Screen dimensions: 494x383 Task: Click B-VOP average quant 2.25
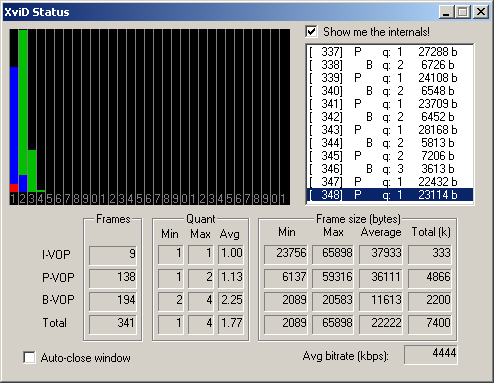[x=231, y=301]
